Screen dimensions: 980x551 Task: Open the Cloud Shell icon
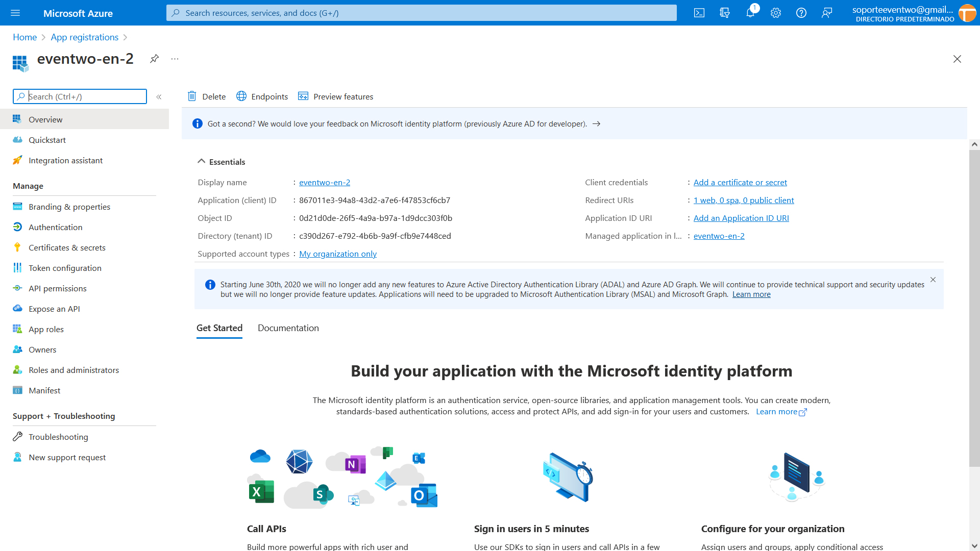click(x=699, y=13)
